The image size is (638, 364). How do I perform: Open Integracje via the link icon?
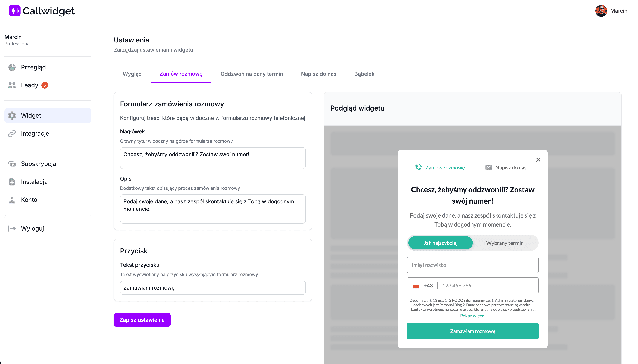pos(12,134)
